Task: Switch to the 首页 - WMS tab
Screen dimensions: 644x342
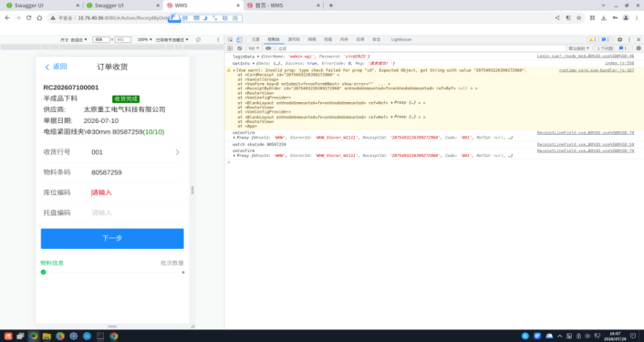Action: click(283, 5)
